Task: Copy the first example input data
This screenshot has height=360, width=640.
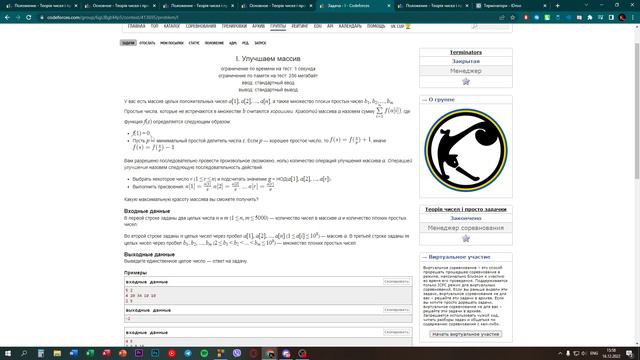Action: (396, 282)
